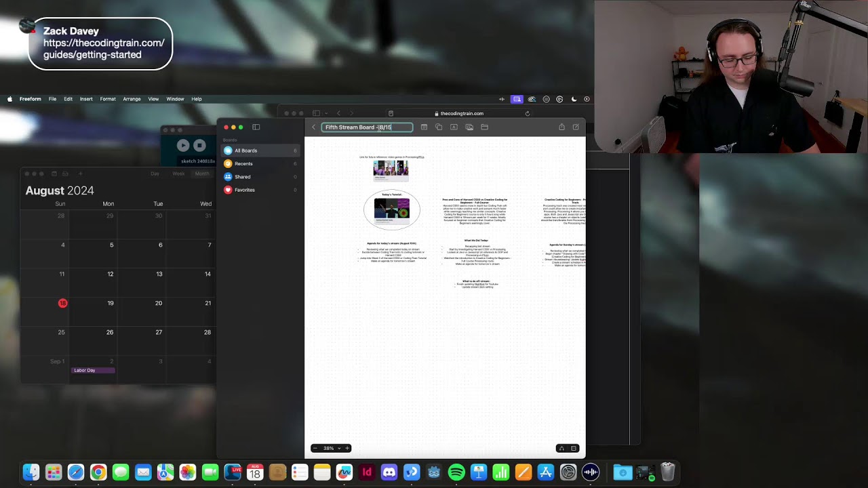Open the Trash in the Dock
The image size is (868, 488).
(x=667, y=472)
